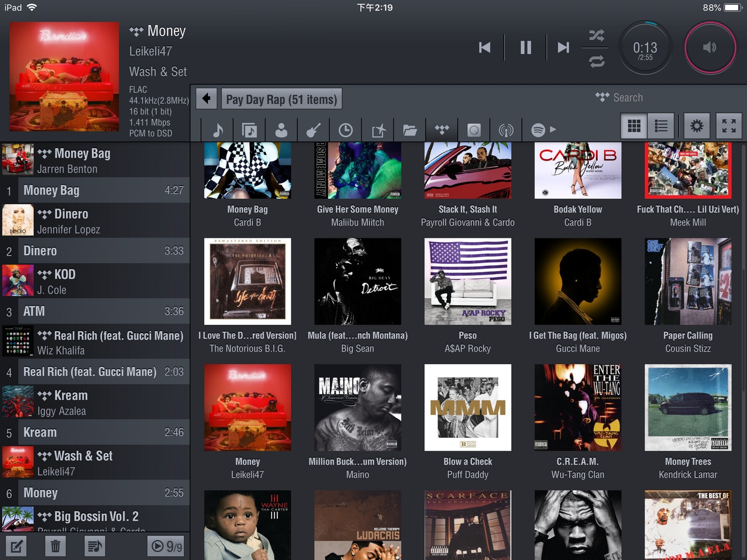The height and width of the screenshot is (560, 747).
Task: Open Million Buck track by Maino
Action: point(357,407)
